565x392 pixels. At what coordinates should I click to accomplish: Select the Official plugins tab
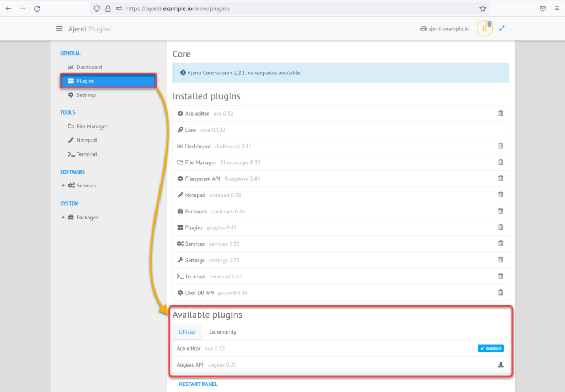(187, 331)
